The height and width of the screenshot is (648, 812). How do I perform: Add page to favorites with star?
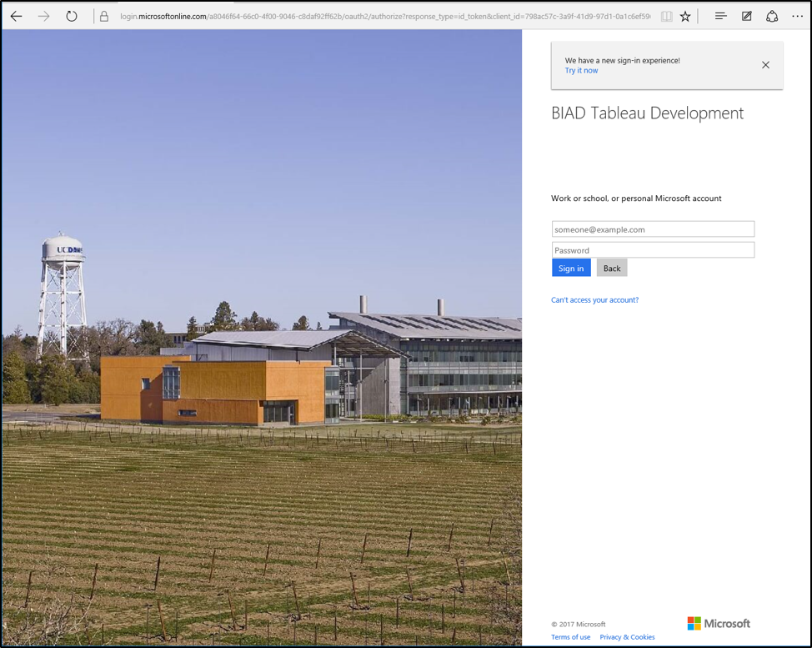[685, 16]
